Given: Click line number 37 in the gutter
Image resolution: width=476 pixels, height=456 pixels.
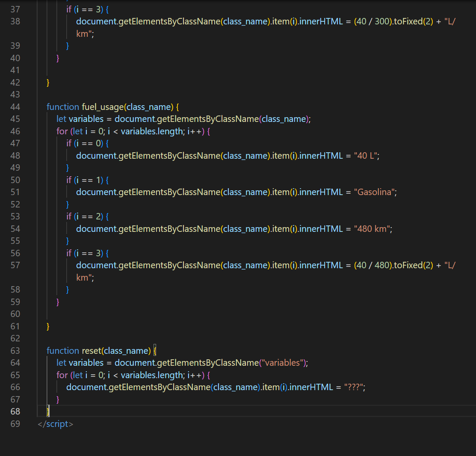Looking at the screenshot, I should click(x=15, y=9).
